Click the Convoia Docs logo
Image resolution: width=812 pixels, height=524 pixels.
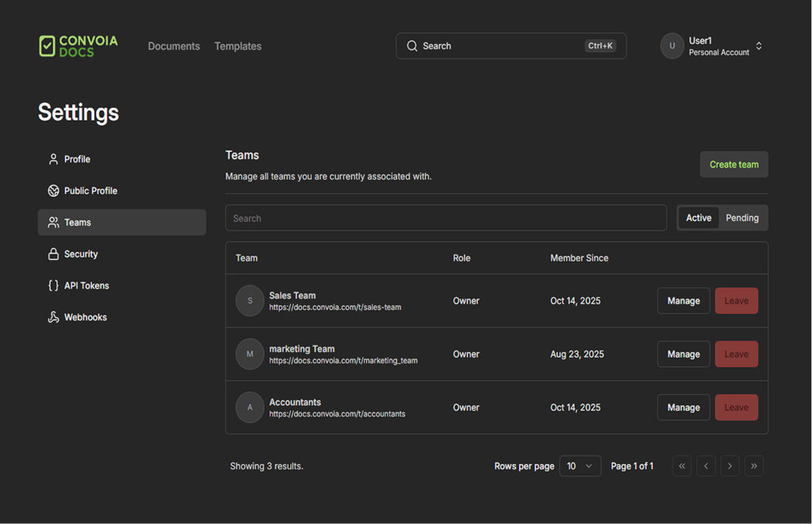[78, 46]
